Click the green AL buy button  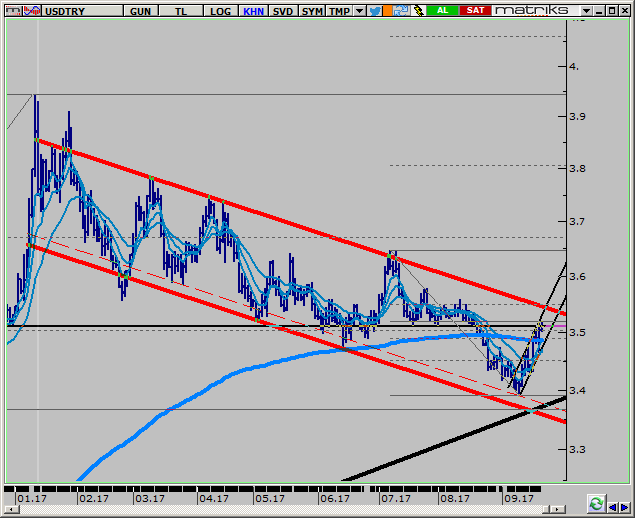tap(443, 11)
